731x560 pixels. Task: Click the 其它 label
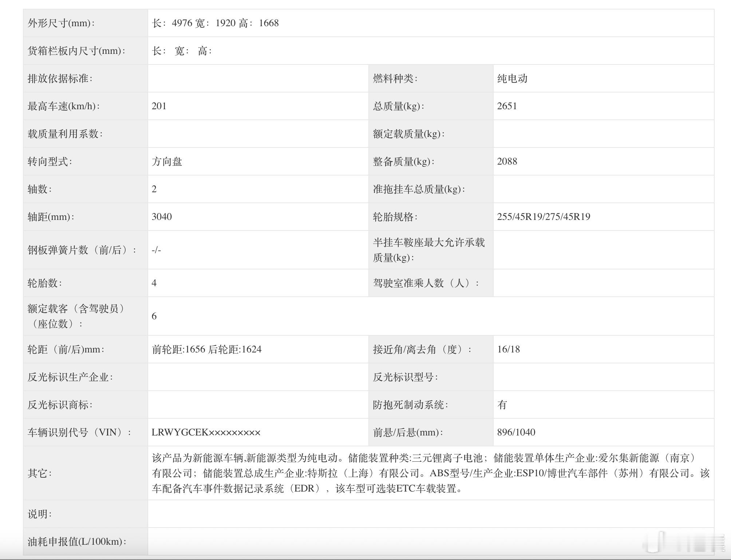(x=40, y=473)
